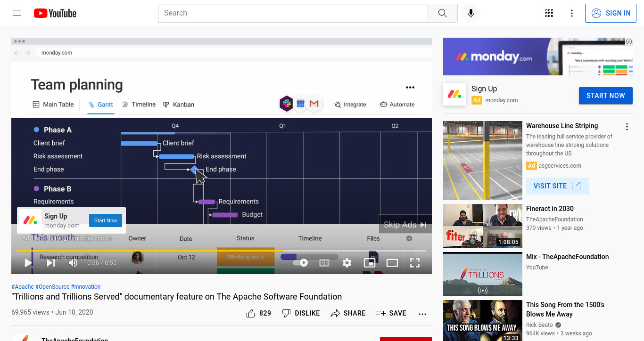Save the video to a playlist
The image size is (644, 341).
(x=391, y=313)
